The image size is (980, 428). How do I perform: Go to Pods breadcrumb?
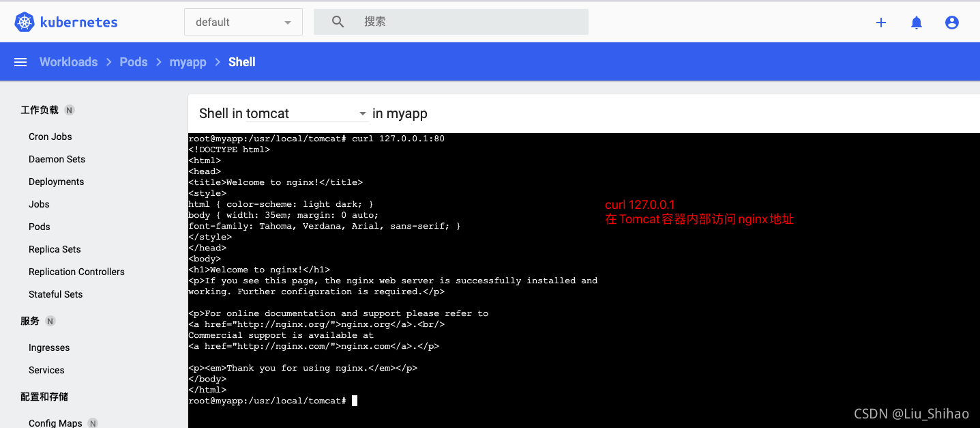pos(134,62)
